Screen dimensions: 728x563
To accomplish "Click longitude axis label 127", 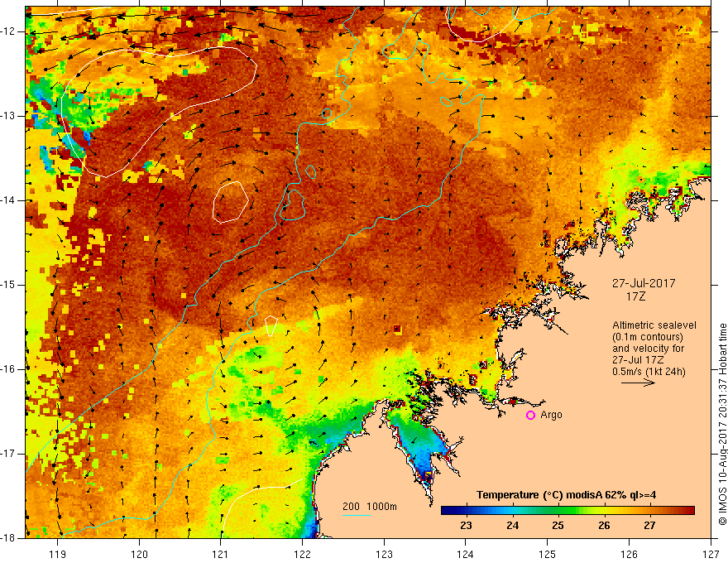I will tap(711, 554).
